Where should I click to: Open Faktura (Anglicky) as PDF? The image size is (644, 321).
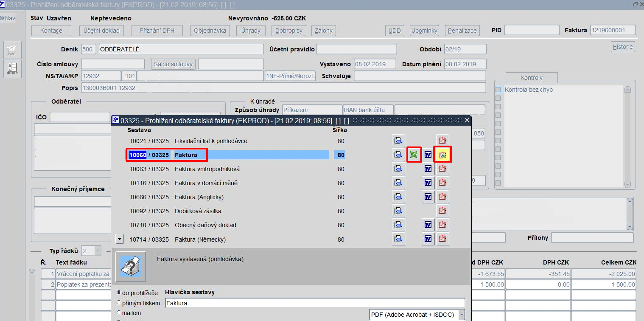pos(442,197)
